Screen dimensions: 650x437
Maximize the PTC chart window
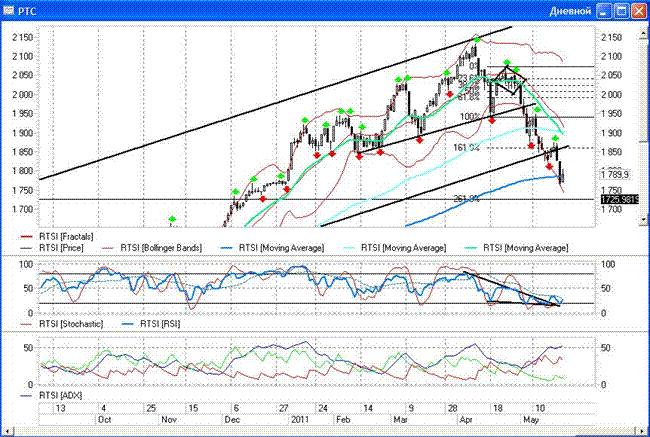click(x=621, y=11)
